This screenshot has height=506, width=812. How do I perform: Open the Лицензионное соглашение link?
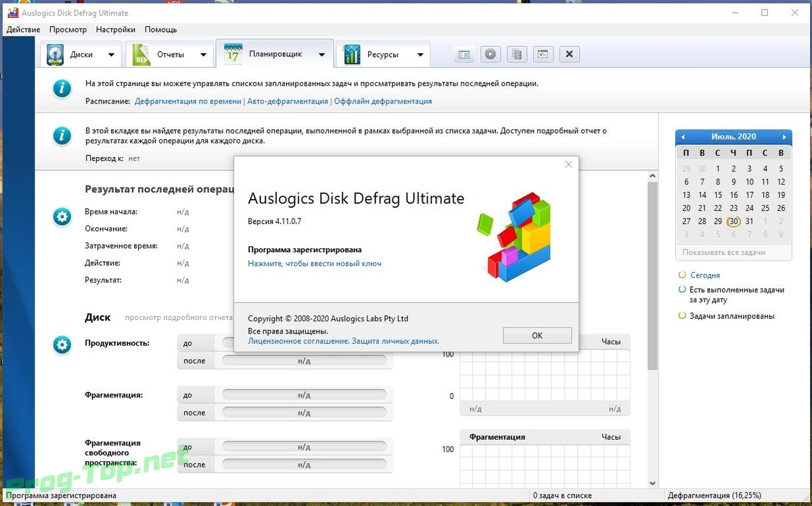tap(298, 342)
